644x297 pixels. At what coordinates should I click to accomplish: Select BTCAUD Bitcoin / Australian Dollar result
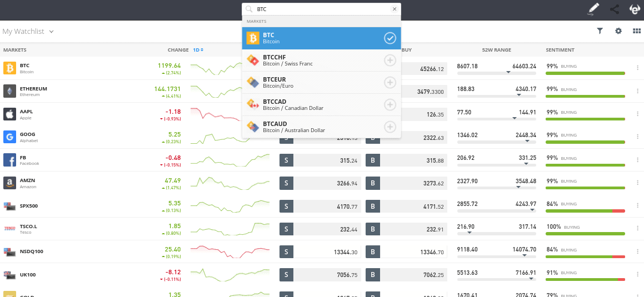pos(321,127)
